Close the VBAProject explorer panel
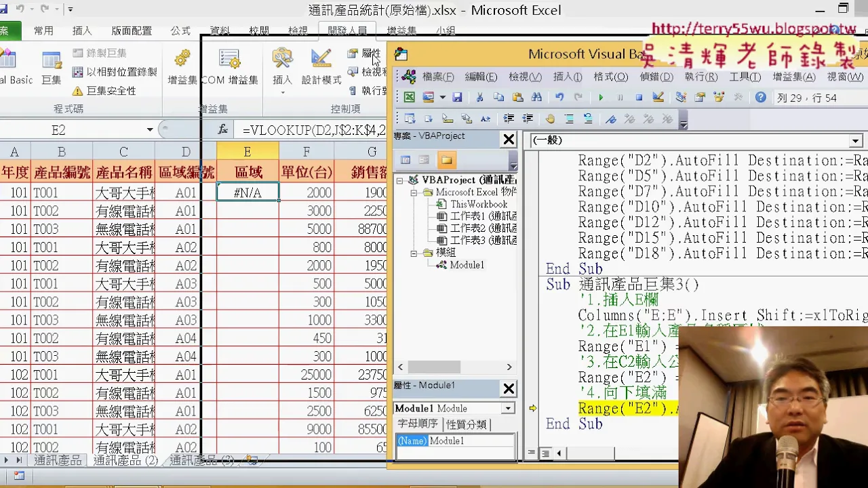Screen dimensions: 868x488 [508, 140]
